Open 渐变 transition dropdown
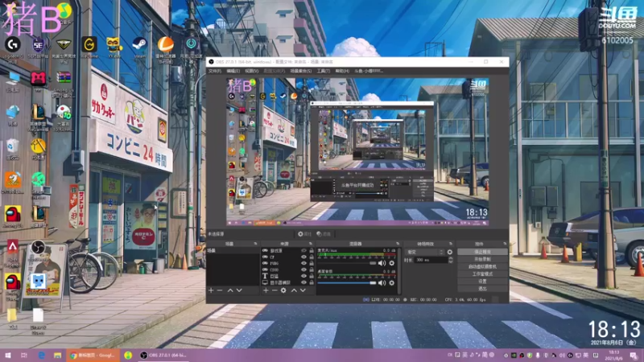This screenshot has width=644, height=362. (425, 252)
